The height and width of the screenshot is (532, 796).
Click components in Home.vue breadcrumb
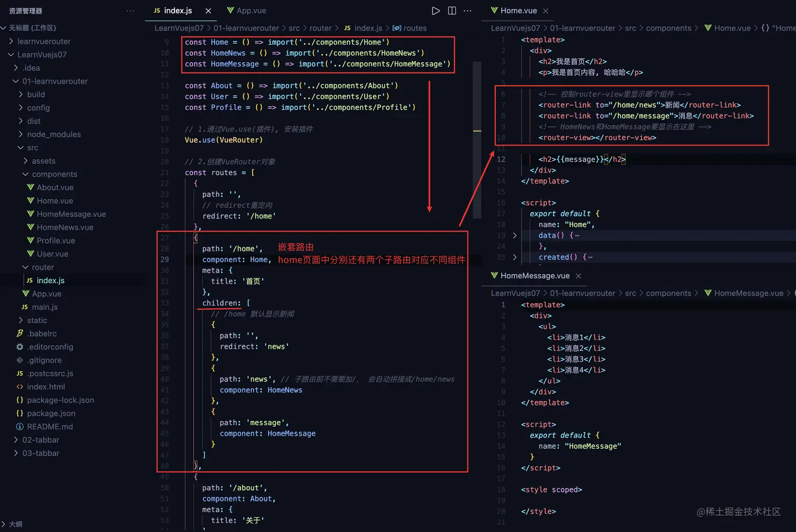pyautogui.click(x=669, y=28)
